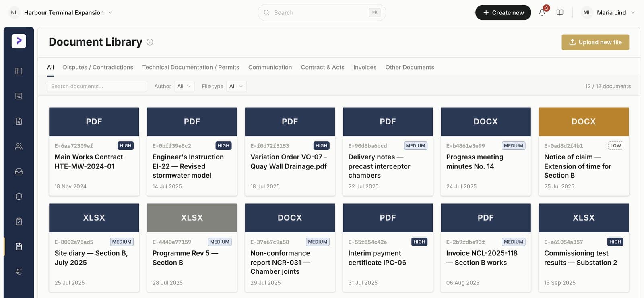Click the purple app logo in sidebar

point(19,41)
